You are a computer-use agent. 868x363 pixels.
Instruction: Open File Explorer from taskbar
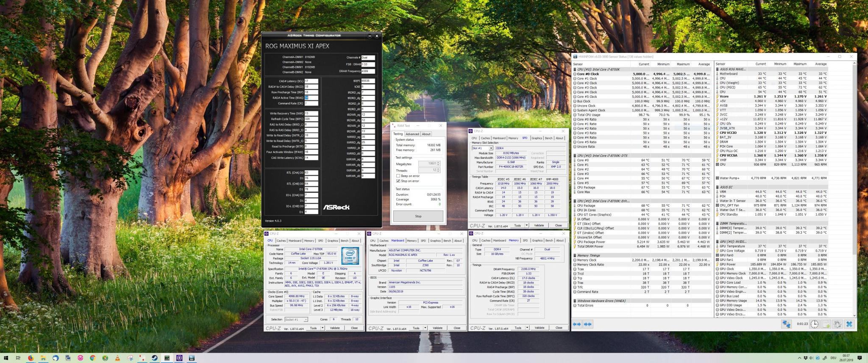click(43, 358)
